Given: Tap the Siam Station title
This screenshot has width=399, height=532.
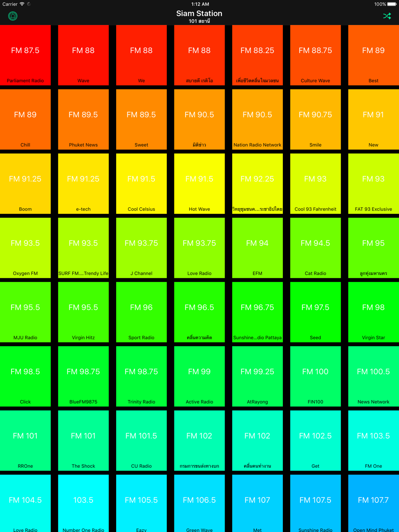Looking at the screenshot, I should [199, 13].
